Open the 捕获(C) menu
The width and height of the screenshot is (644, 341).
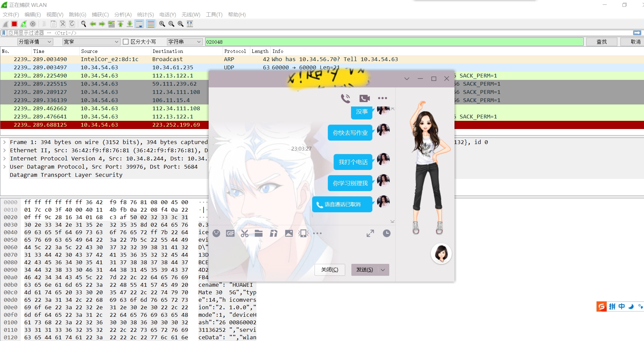[100, 14]
